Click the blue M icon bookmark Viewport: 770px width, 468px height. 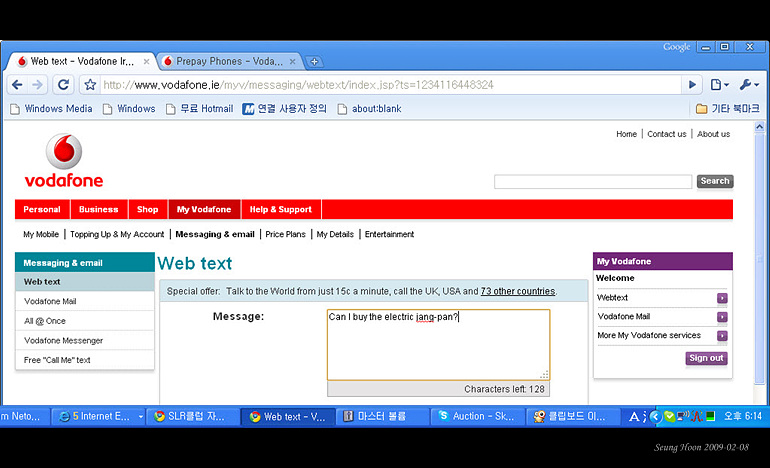(x=248, y=109)
